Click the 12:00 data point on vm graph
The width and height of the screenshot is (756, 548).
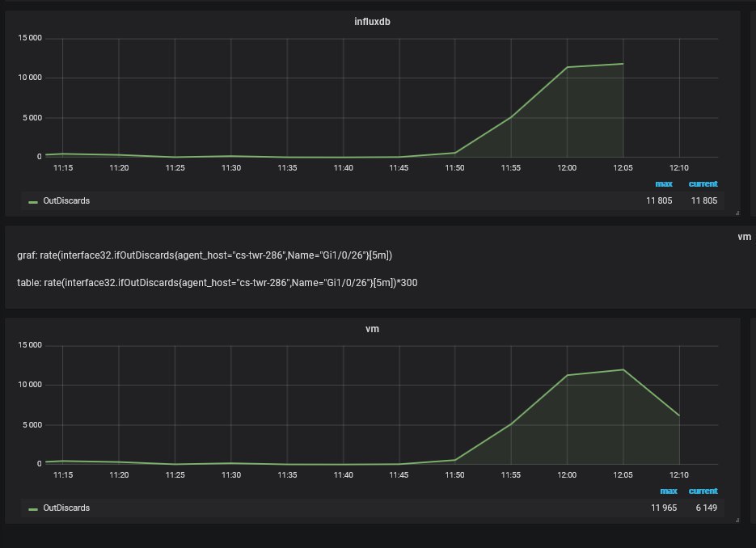point(567,375)
